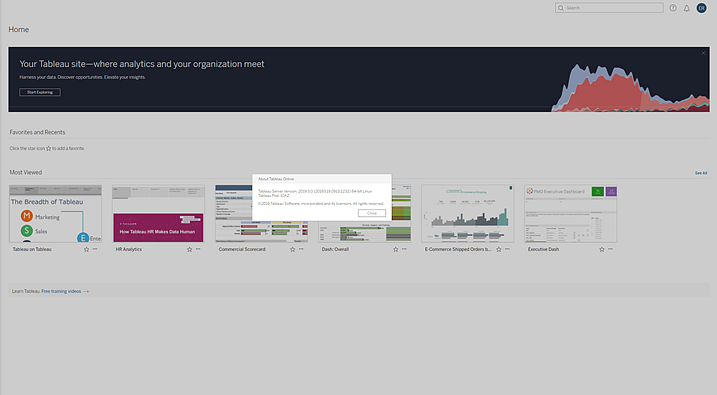Click the Commercial Scorecard title
The image size is (717, 395).
[242, 249]
